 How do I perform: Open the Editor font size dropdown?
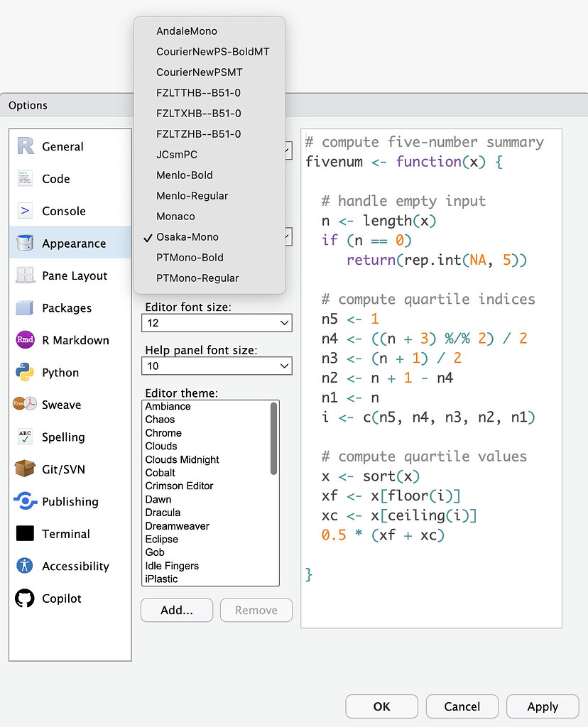pyautogui.click(x=217, y=322)
